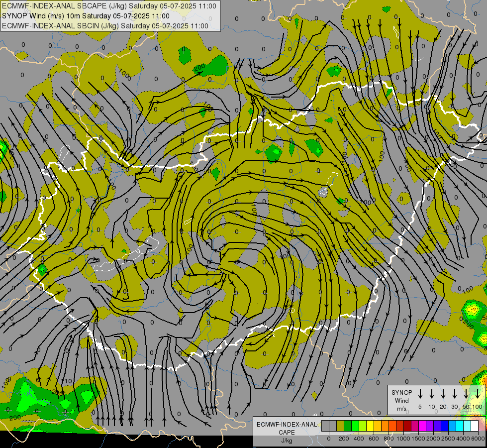Choose the red-orange CAPE swatch at 800

(x=392, y=426)
